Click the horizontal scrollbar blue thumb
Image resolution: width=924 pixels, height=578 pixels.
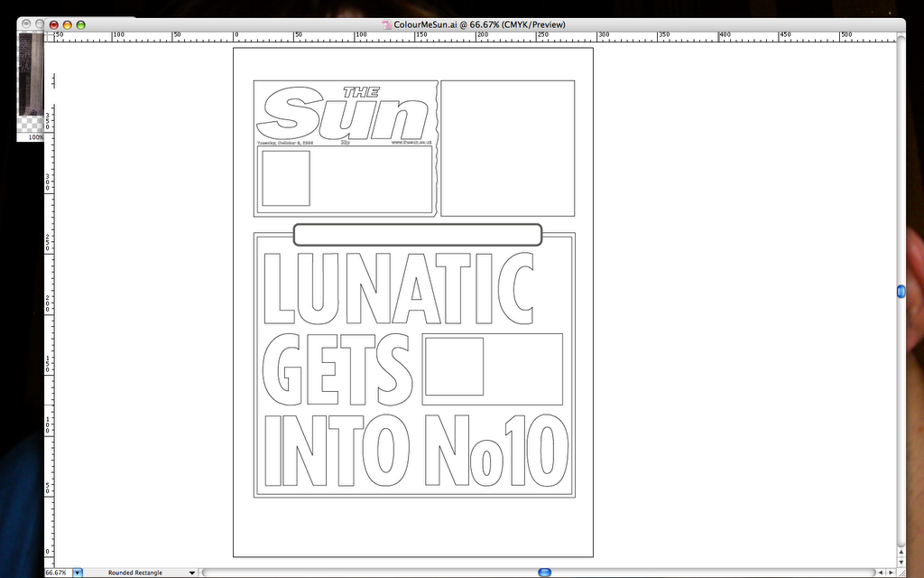tap(544, 572)
